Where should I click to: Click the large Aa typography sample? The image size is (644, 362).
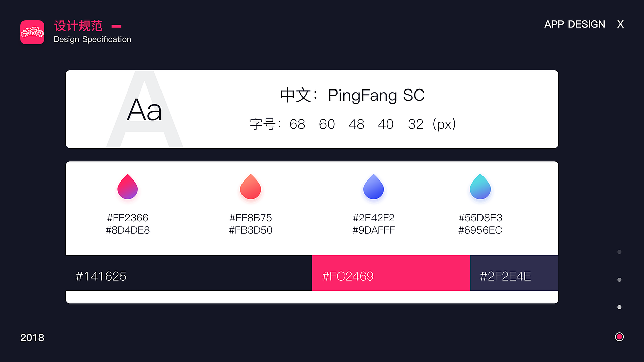[x=144, y=110]
